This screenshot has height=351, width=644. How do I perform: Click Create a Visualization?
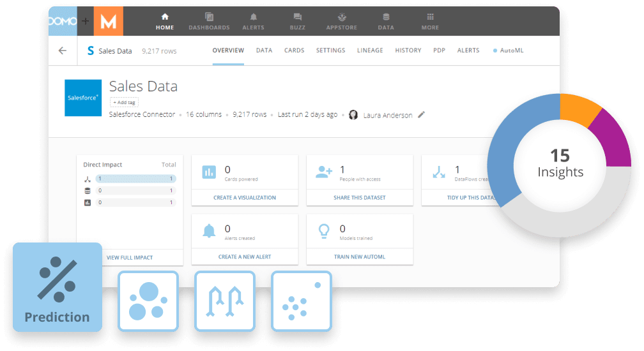[x=245, y=198]
